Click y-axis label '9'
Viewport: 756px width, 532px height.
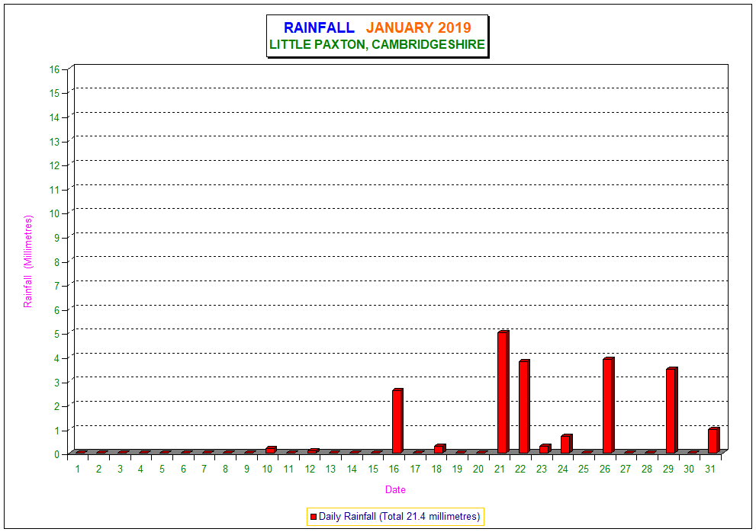coord(57,238)
